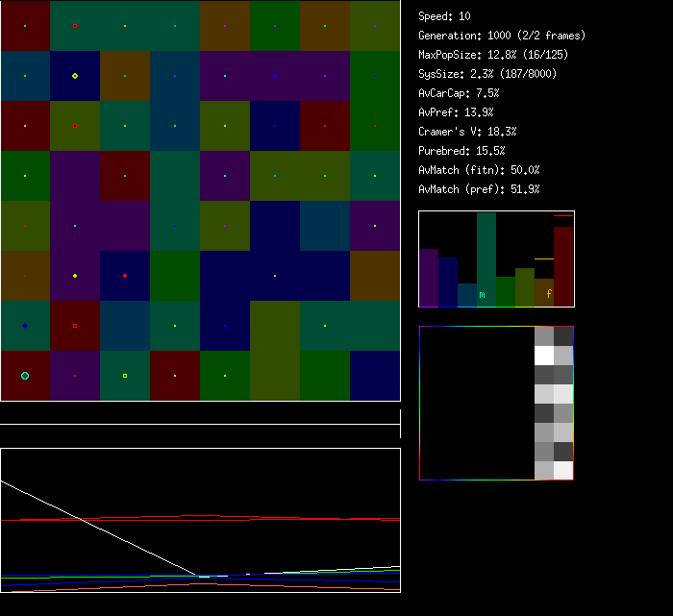The height and width of the screenshot is (616, 673).
Task: Select the leftmost purple histogram bar
Action: pos(429,278)
